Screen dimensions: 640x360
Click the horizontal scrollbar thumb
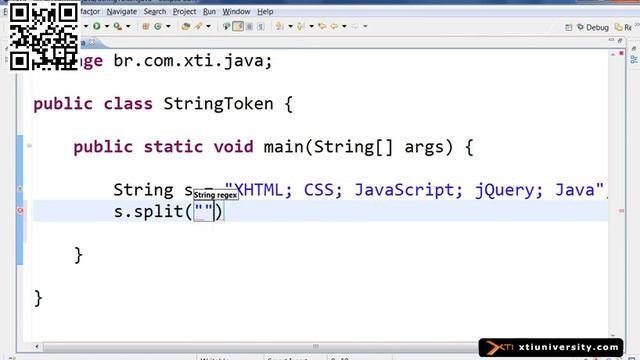point(316,347)
